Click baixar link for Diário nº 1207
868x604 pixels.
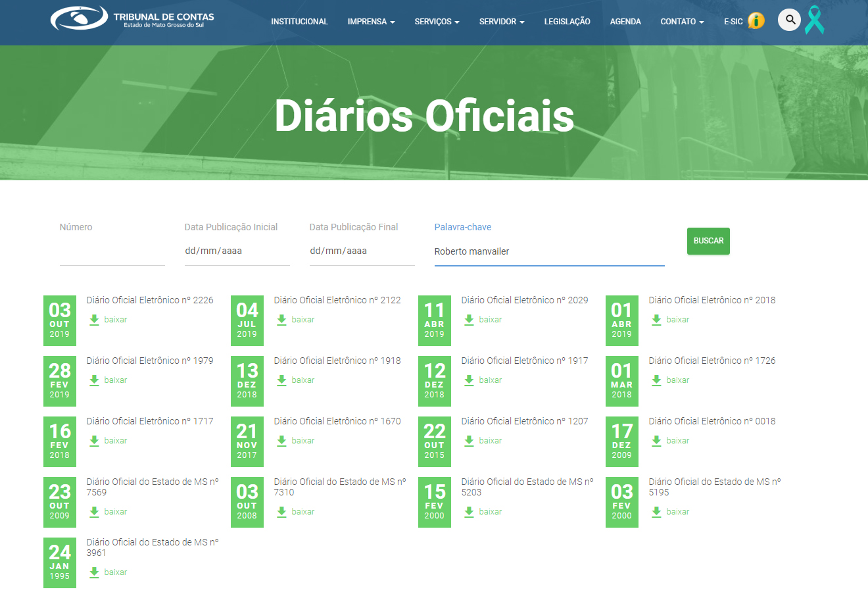coord(491,441)
